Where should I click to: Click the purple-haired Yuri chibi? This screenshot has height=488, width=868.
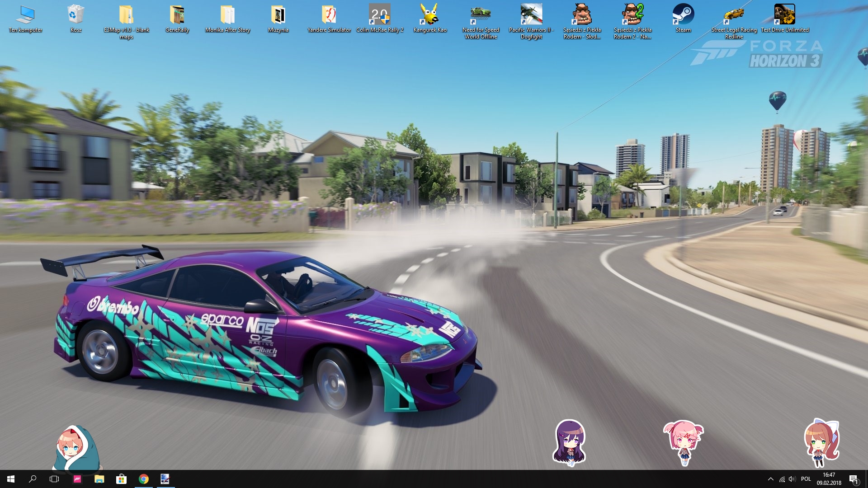(x=570, y=442)
